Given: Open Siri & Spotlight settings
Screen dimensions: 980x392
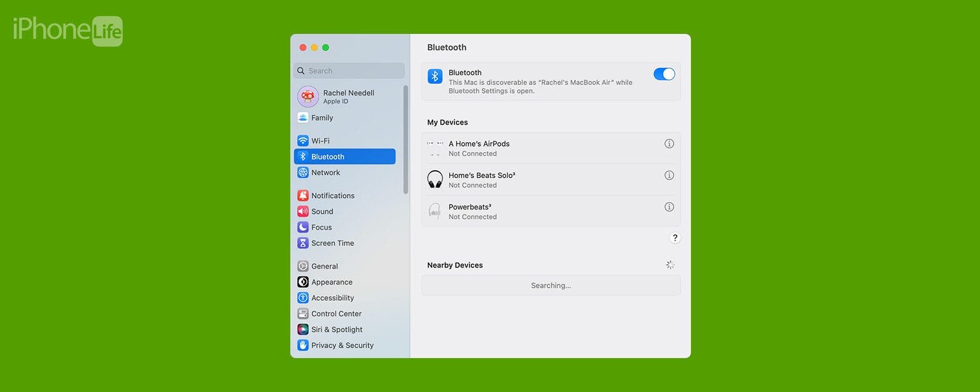Looking at the screenshot, I should [x=337, y=330].
